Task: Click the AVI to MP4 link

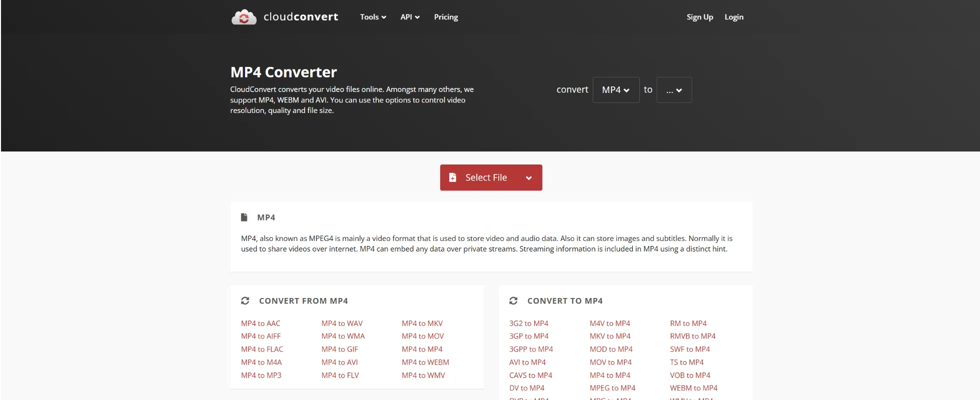Action: (527, 362)
